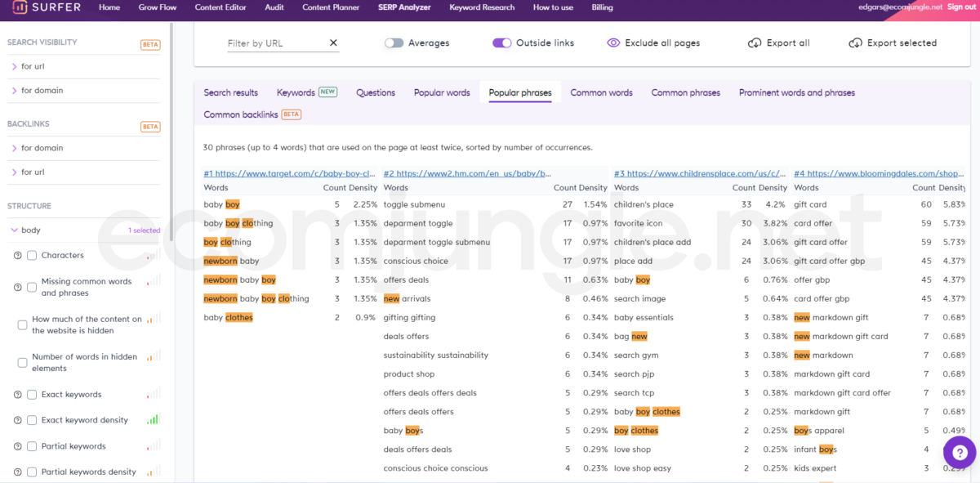Collapse the body structure section
This screenshot has width=980, height=483.
click(x=15, y=230)
